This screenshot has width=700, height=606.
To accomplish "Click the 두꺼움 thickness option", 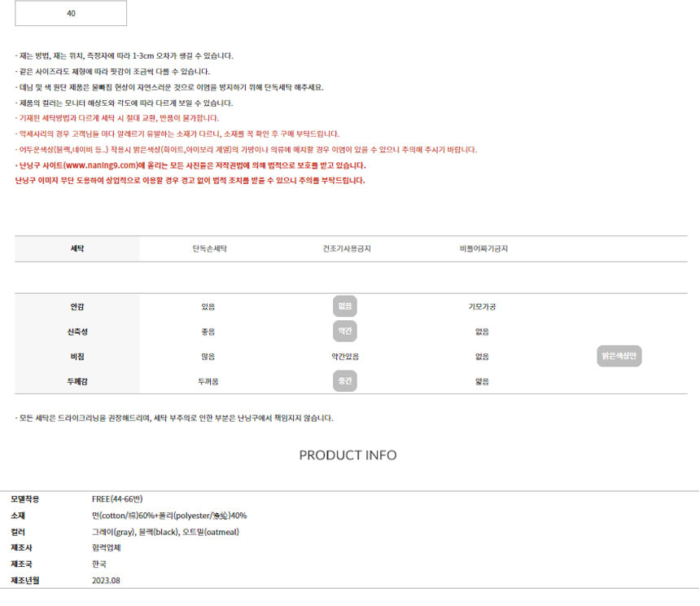I will [208, 380].
